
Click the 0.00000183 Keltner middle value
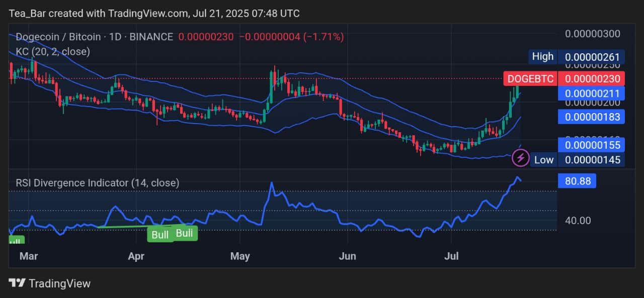pos(592,117)
